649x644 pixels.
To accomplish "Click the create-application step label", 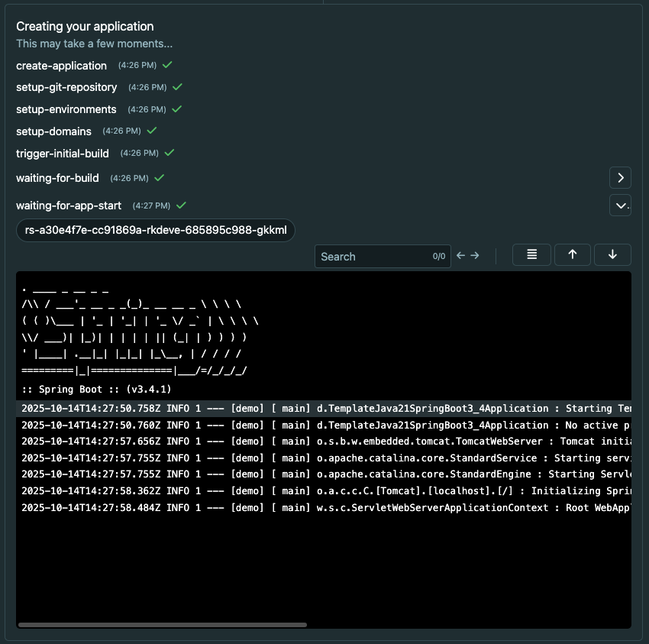I will [x=61, y=66].
